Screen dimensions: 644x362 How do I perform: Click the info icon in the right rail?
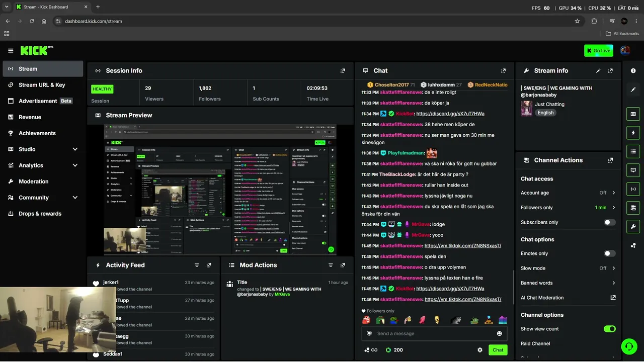coord(633,71)
